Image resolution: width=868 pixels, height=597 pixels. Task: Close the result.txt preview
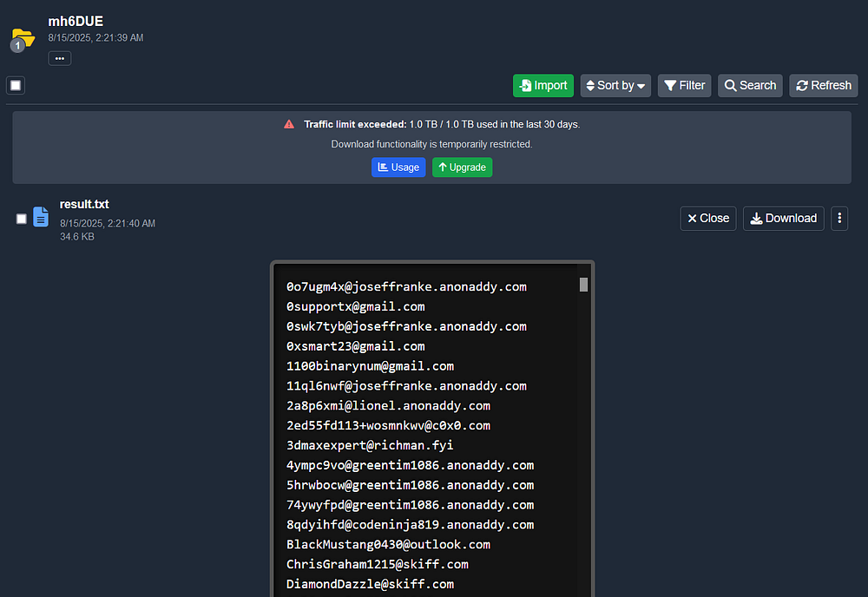click(x=708, y=219)
